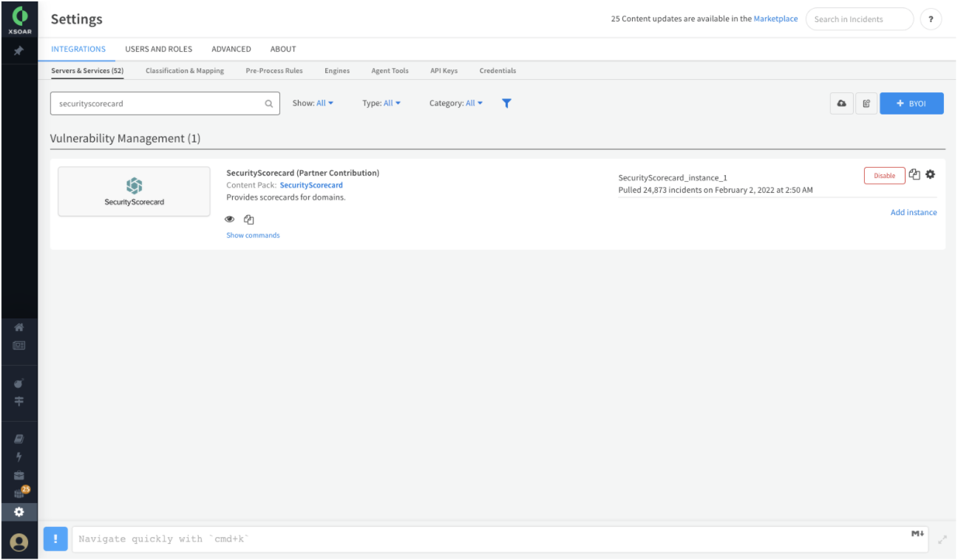Click the blue exclamation icon beside command line

pyautogui.click(x=55, y=539)
